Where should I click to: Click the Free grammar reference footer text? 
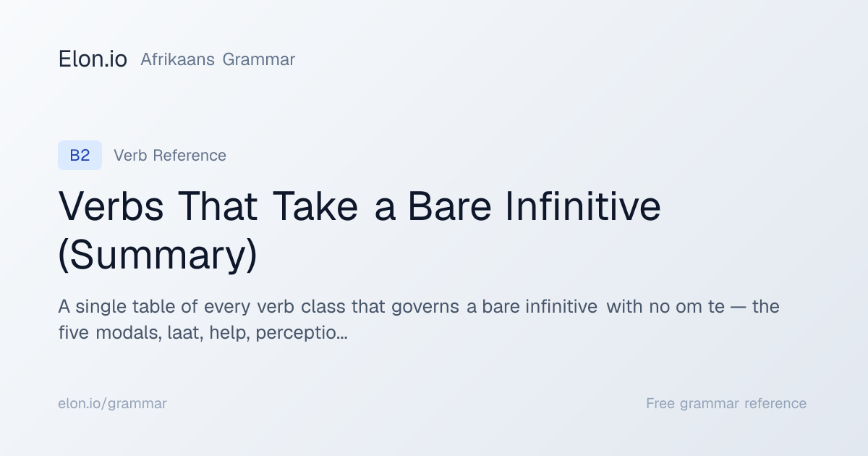(726, 404)
